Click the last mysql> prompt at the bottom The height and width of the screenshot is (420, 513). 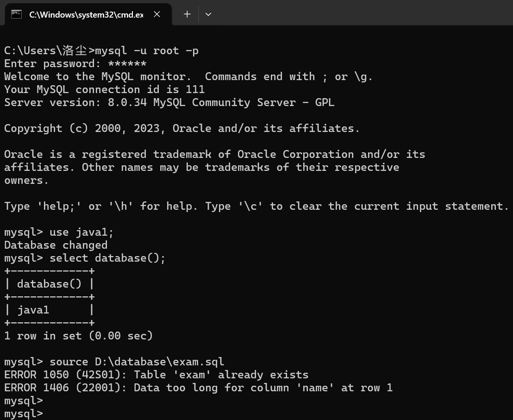tap(24, 414)
